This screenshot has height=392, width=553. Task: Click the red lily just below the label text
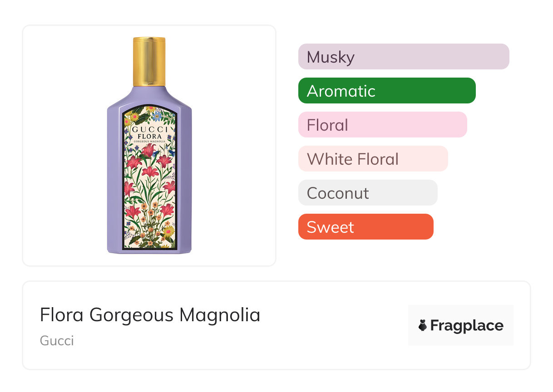click(148, 151)
